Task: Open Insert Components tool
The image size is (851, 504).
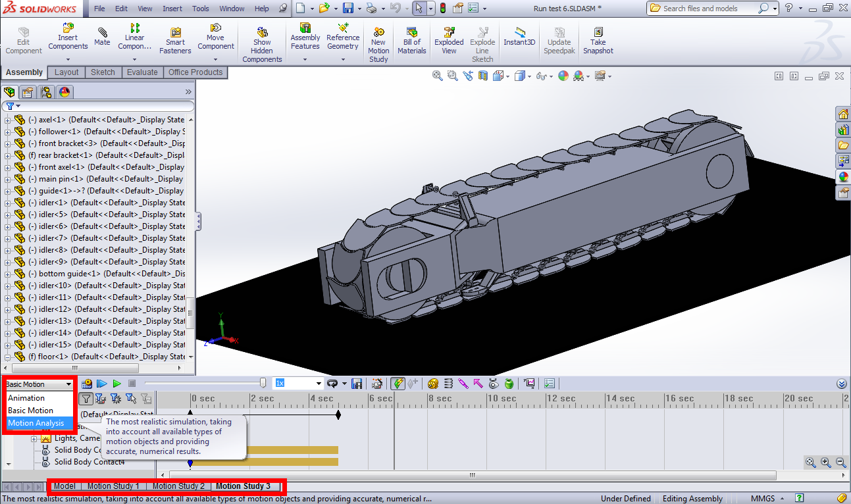Action: coord(68,37)
